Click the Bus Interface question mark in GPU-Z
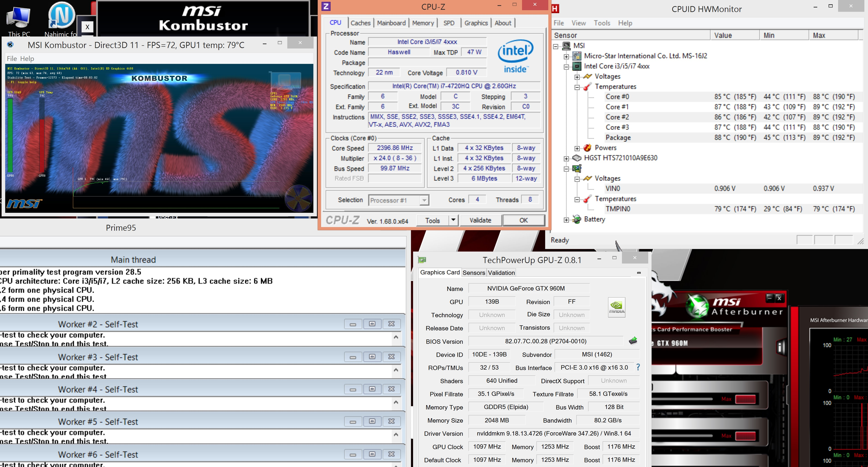This screenshot has width=868, height=467. [638, 367]
